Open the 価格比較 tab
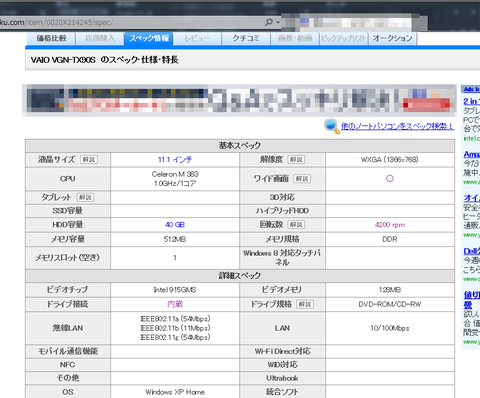 [x=51, y=38]
